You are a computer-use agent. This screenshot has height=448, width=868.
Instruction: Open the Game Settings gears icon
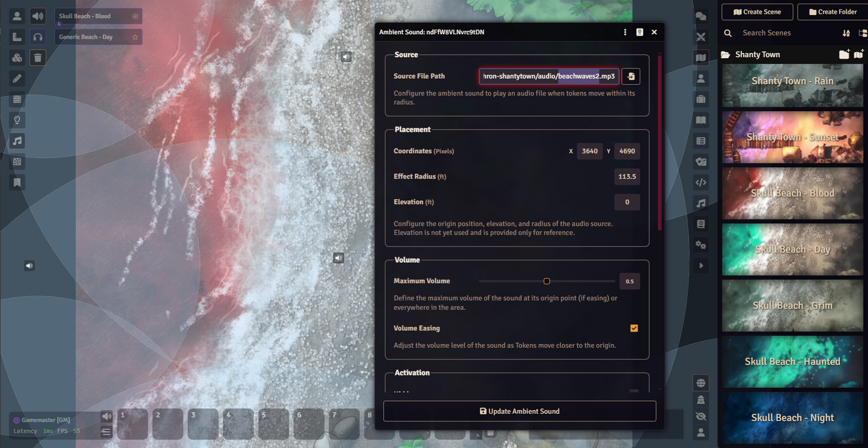(700, 245)
